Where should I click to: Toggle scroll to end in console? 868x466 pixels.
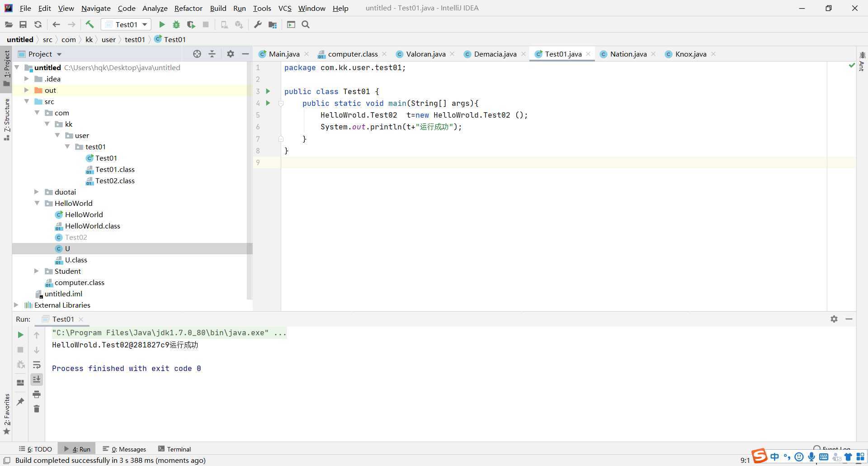click(37, 379)
